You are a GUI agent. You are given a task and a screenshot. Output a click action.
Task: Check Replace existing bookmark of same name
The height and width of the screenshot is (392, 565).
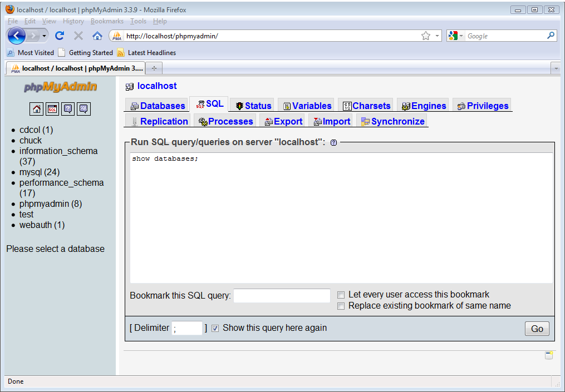pos(341,306)
